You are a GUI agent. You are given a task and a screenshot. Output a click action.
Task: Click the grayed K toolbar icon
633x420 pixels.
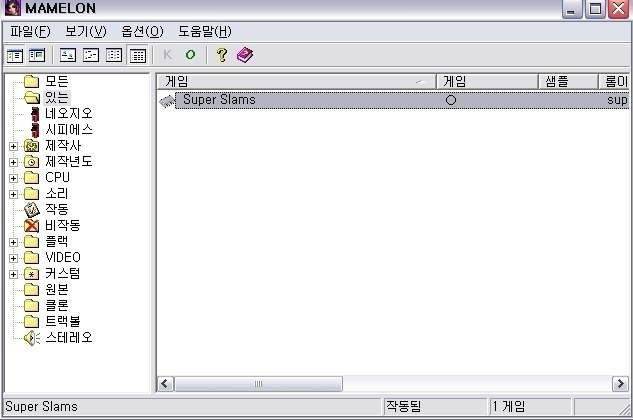point(168,55)
